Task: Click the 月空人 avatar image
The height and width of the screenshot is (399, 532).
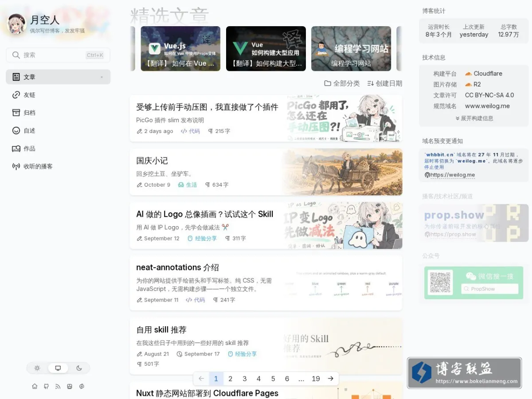Action: (17, 24)
